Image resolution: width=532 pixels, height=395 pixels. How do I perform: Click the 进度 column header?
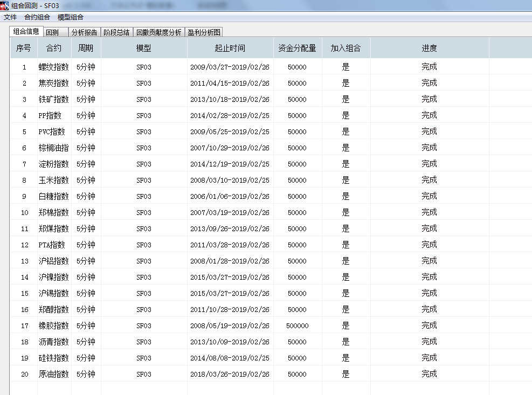(x=429, y=47)
